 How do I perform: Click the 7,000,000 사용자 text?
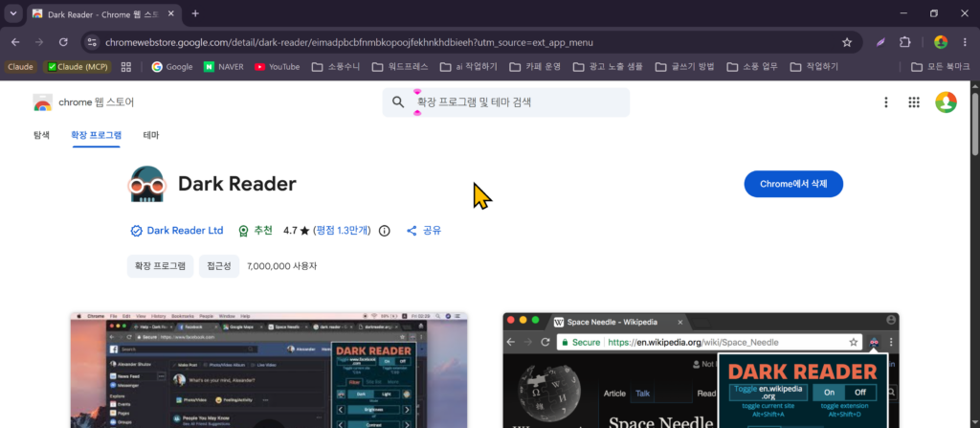tap(282, 266)
